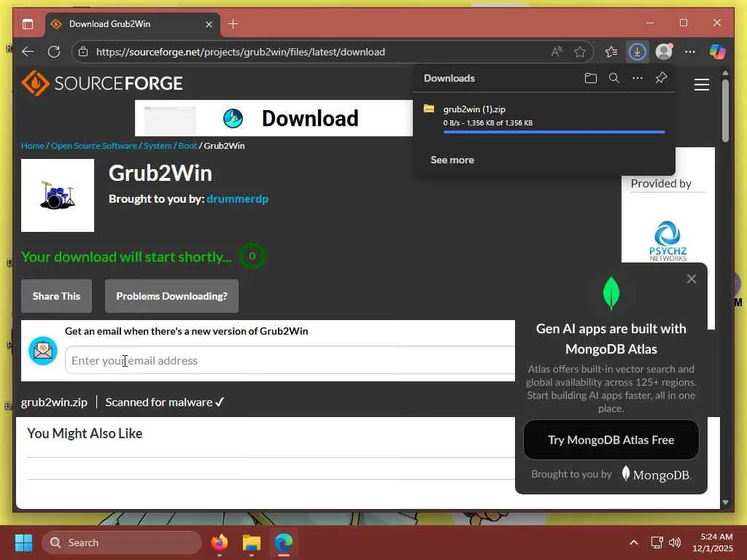Click the taskbar Search box
This screenshot has width=747, height=560.
(x=122, y=542)
